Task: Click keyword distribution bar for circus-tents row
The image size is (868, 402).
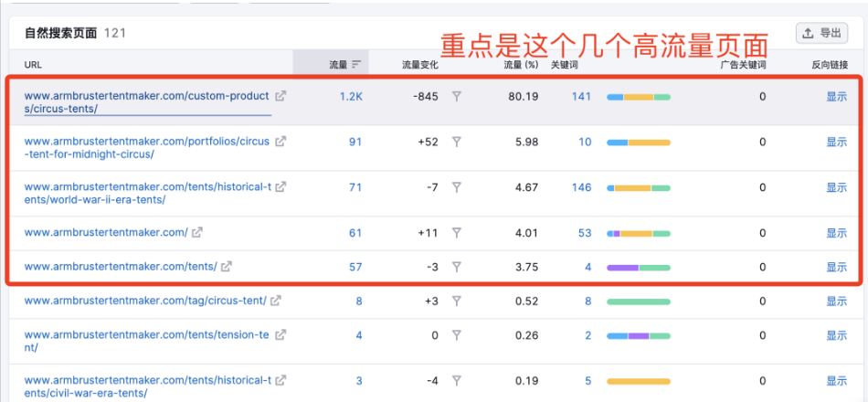Action: [638, 97]
